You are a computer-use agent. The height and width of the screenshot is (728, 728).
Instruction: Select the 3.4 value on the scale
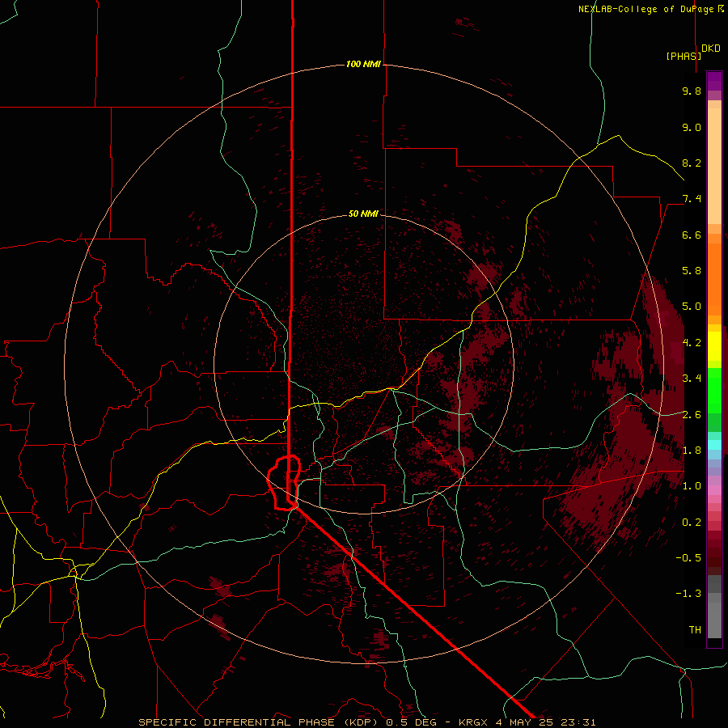click(x=692, y=379)
